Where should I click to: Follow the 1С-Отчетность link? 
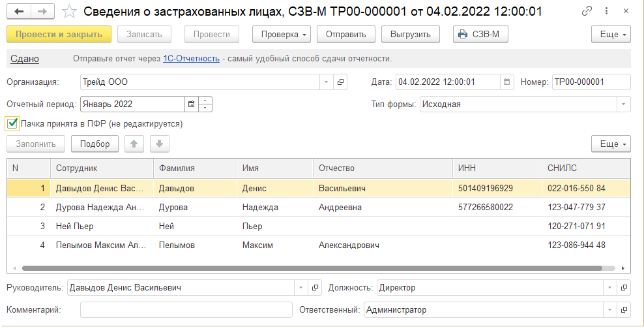[x=191, y=59]
